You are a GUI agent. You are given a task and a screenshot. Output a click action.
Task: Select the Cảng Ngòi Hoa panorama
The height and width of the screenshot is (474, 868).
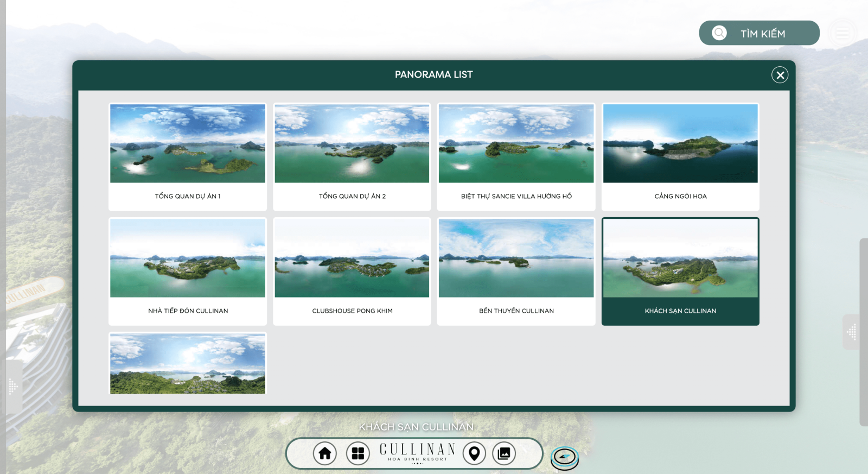coord(680,156)
